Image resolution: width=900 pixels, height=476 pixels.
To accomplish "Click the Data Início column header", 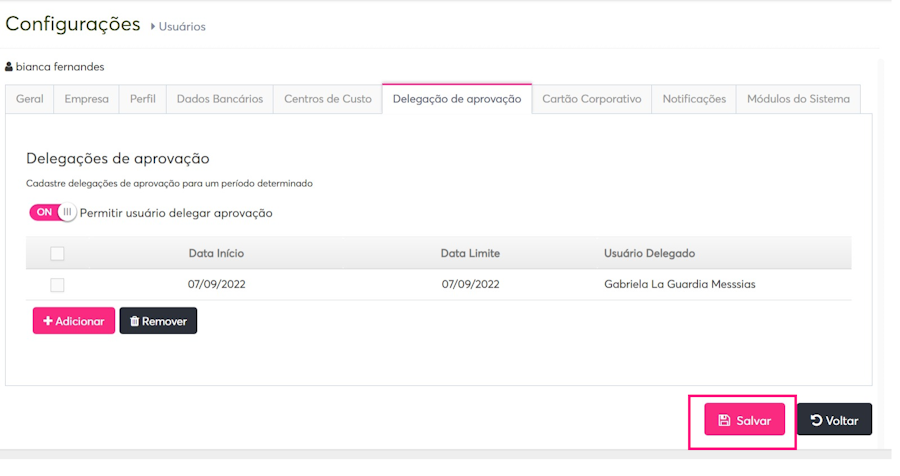I will click(216, 253).
